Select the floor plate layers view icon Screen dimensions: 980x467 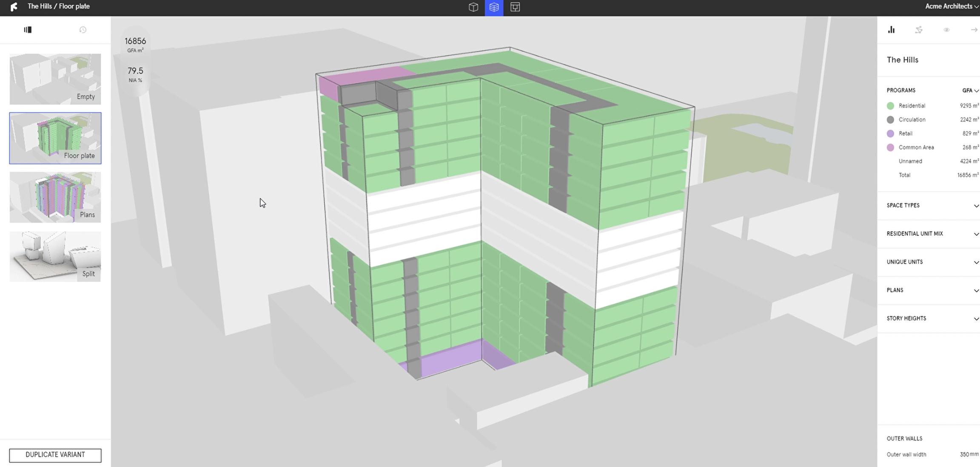(494, 7)
